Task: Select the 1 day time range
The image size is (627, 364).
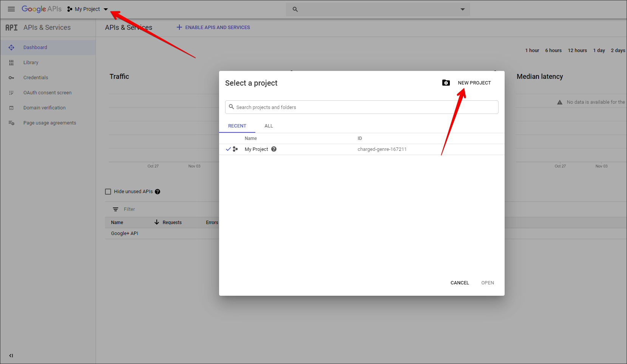Action: (599, 51)
